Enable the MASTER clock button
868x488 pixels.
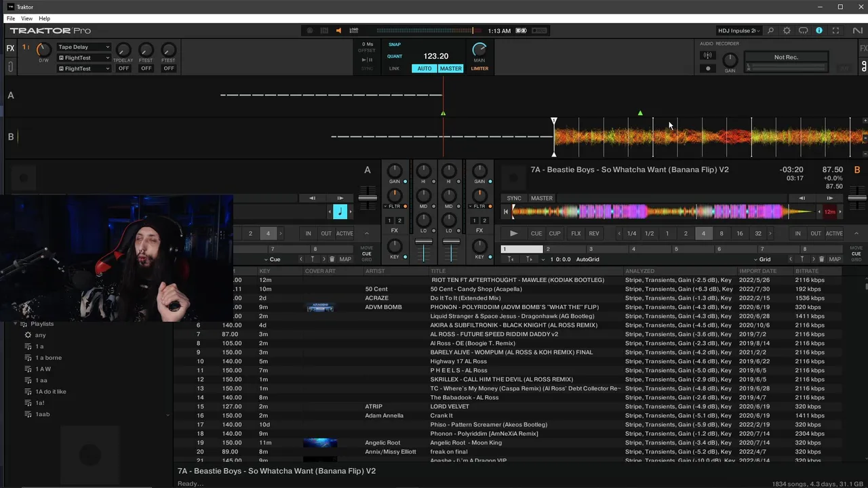pyautogui.click(x=450, y=68)
